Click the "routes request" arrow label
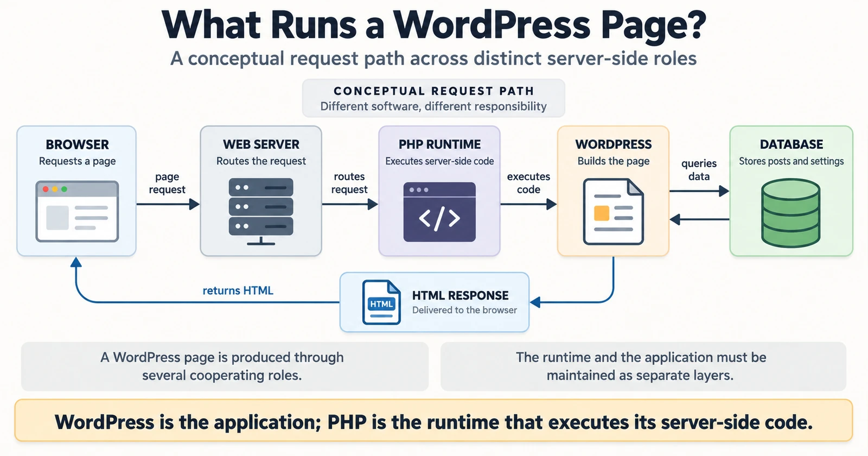This screenshot has height=456, width=868. point(349,183)
